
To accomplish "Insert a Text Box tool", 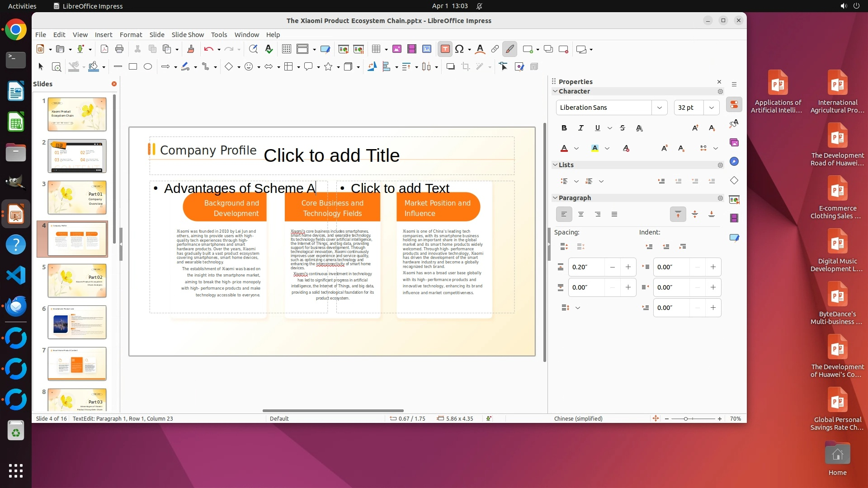I will click(x=445, y=49).
